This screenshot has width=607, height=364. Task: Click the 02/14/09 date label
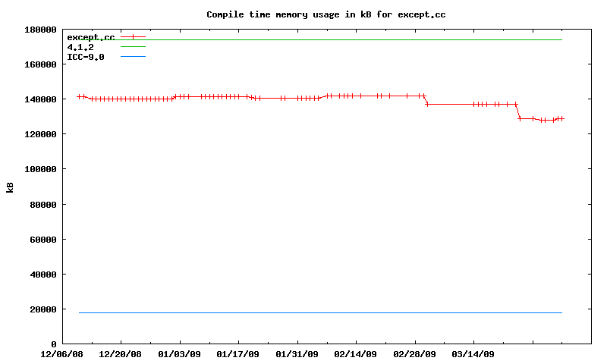356,354
